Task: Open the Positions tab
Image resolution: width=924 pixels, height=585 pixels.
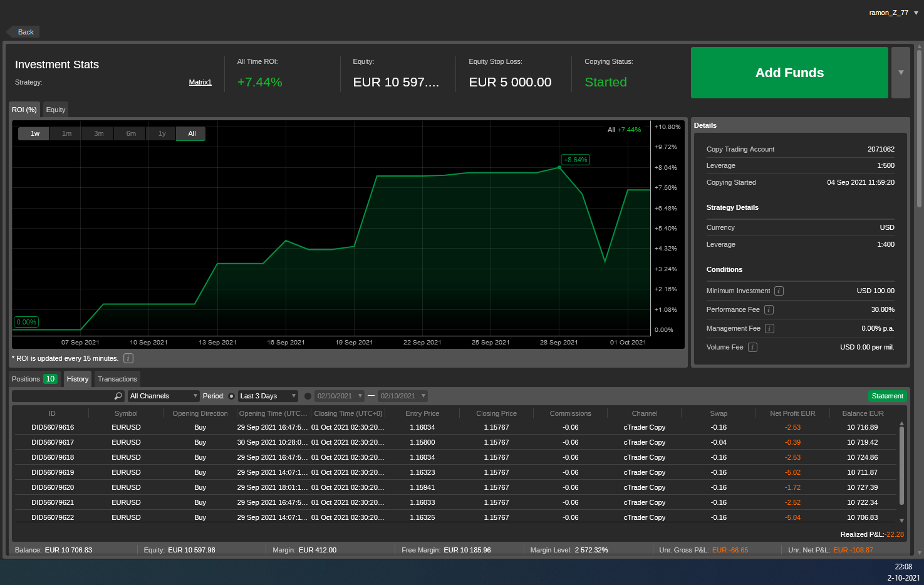Action: [35, 379]
